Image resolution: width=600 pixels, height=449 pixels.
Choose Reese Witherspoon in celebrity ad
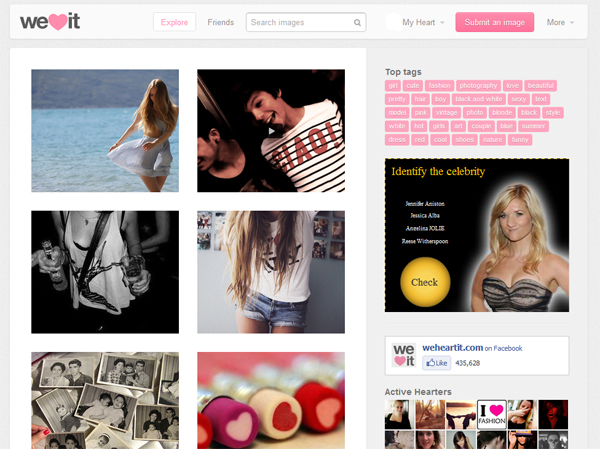pos(425,241)
